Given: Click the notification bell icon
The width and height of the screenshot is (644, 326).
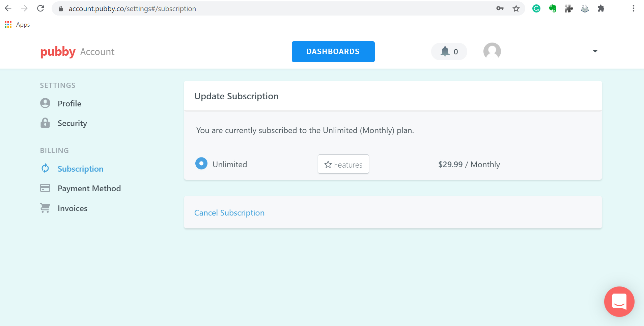Looking at the screenshot, I should click(445, 51).
